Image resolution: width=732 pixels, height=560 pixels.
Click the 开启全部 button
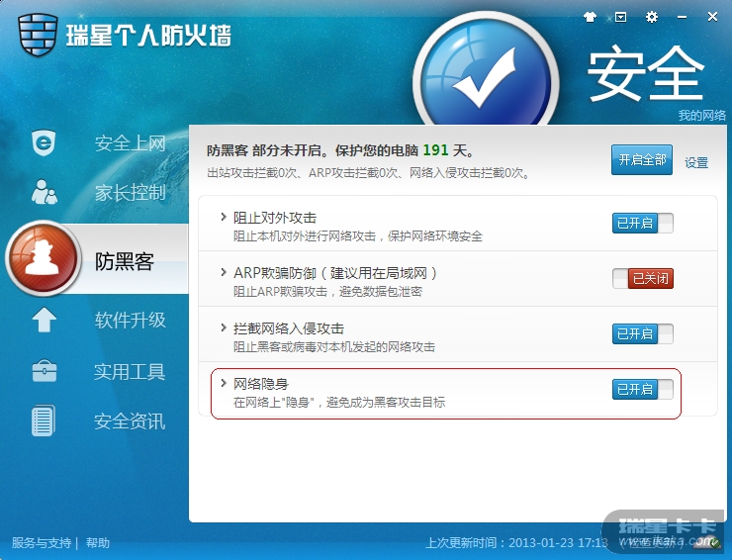click(642, 159)
